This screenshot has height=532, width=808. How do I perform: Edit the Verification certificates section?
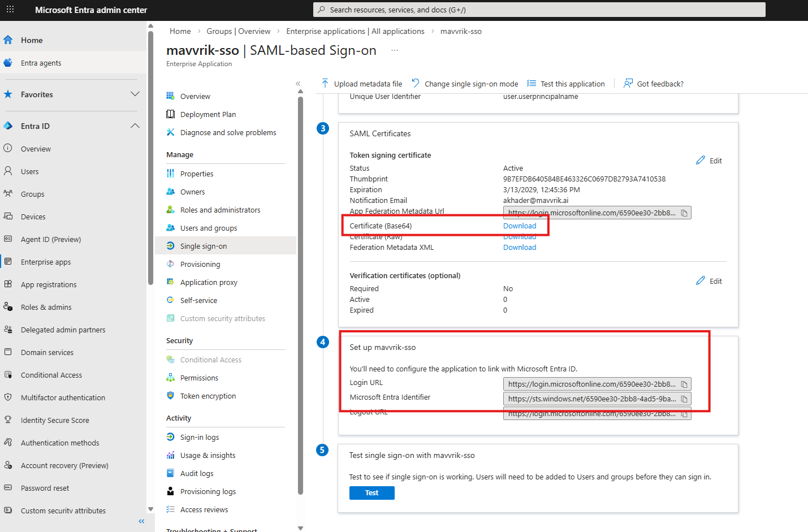709,281
